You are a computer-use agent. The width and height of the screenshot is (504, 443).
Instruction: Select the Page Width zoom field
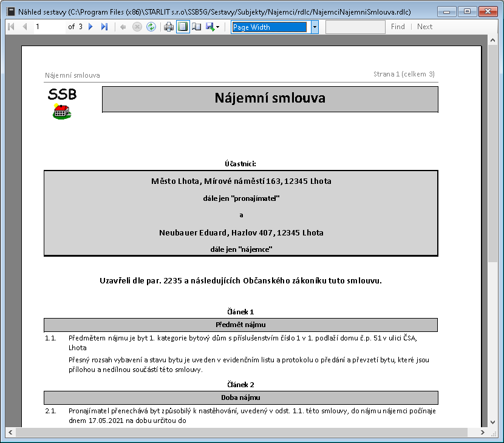270,27
